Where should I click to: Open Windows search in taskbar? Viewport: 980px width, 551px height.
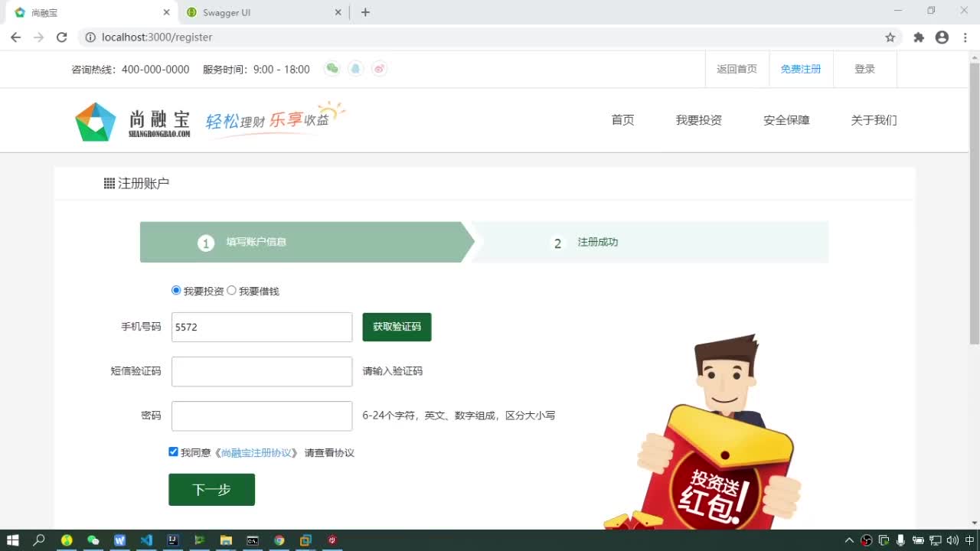click(39, 540)
